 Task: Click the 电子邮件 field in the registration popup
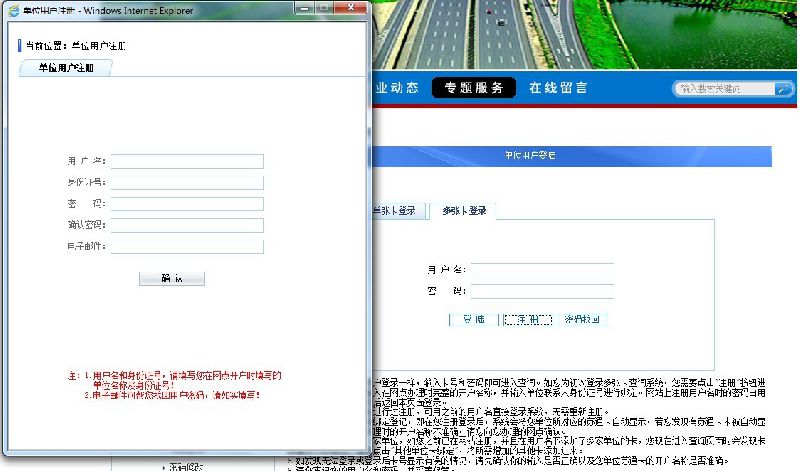[187, 246]
